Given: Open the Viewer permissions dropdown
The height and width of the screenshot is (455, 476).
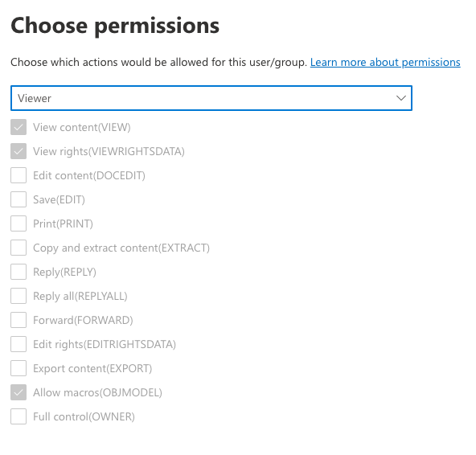Looking at the screenshot, I should [211, 98].
